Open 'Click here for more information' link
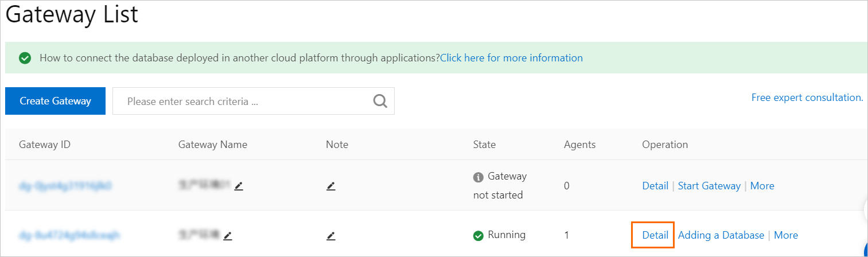The image size is (868, 257). point(511,58)
